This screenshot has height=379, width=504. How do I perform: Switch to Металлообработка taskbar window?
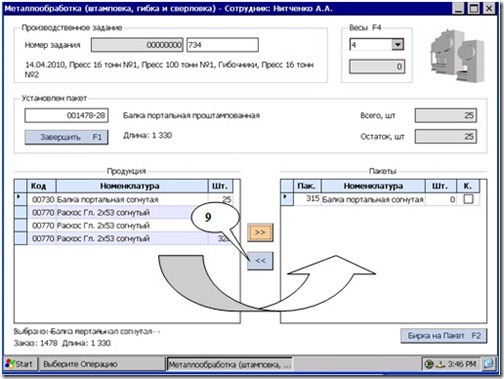tap(229, 364)
